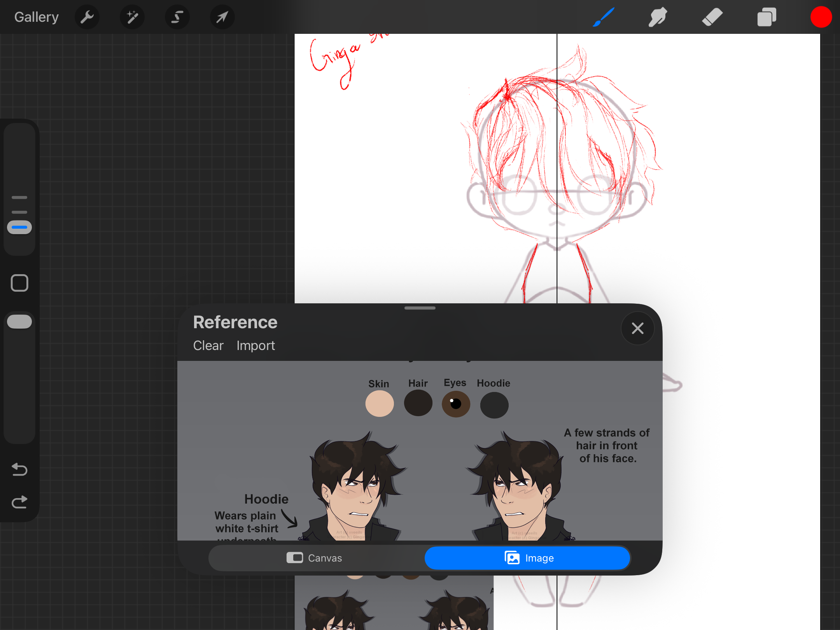Open the red active color picker

(821, 17)
